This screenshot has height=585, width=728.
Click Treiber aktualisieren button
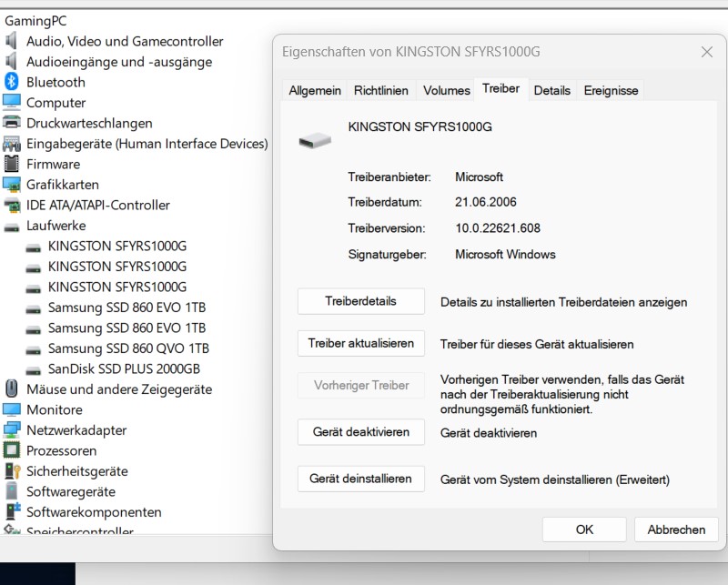[x=360, y=344]
